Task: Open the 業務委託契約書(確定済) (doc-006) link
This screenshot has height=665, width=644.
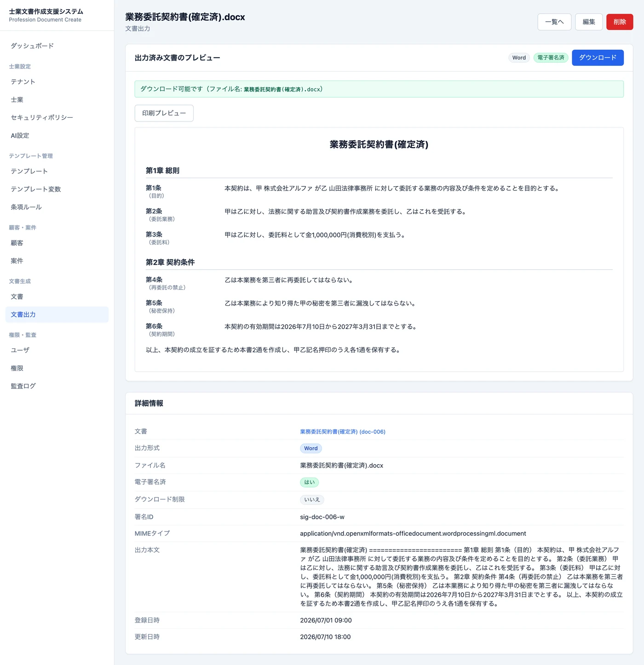Action: (x=343, y=432)
